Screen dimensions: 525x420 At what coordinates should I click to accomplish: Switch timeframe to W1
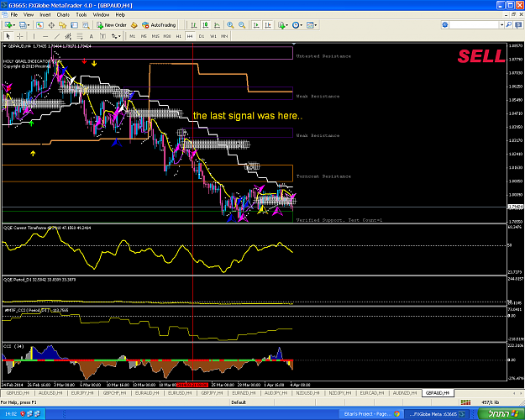[x=213, y=36]
